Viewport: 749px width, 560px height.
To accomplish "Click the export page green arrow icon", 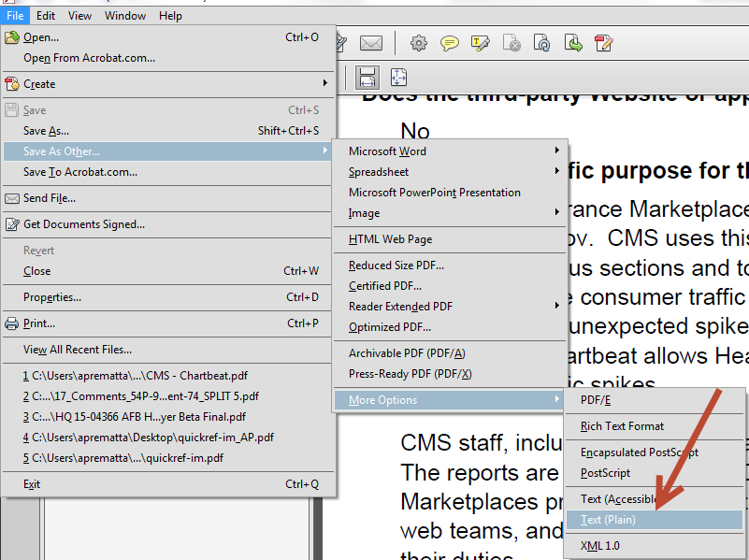I will (573, 43).
